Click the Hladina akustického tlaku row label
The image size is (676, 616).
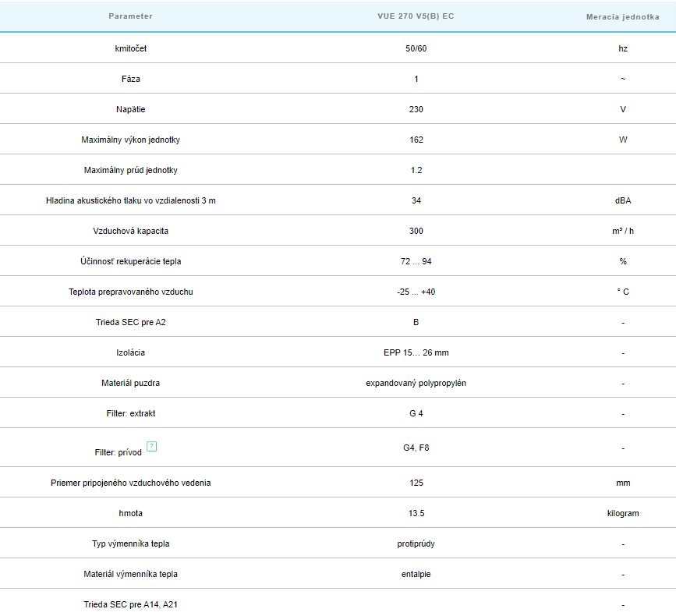130,200
